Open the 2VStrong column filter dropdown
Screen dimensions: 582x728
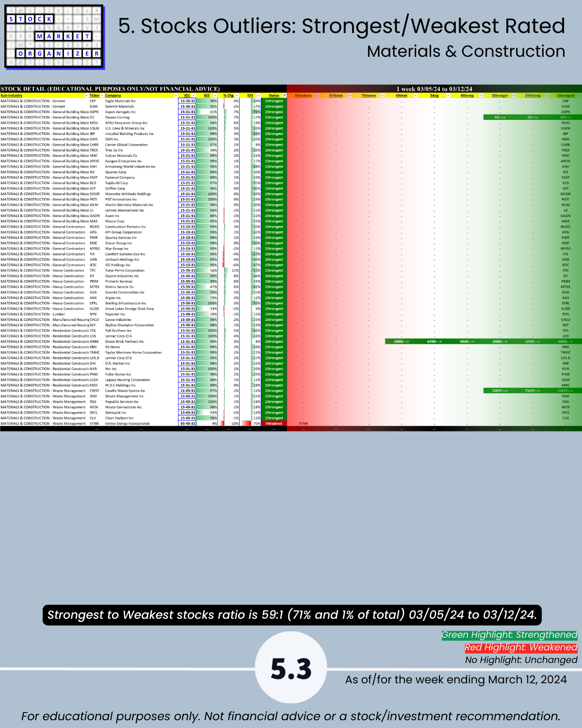click(x=547, y=96)
